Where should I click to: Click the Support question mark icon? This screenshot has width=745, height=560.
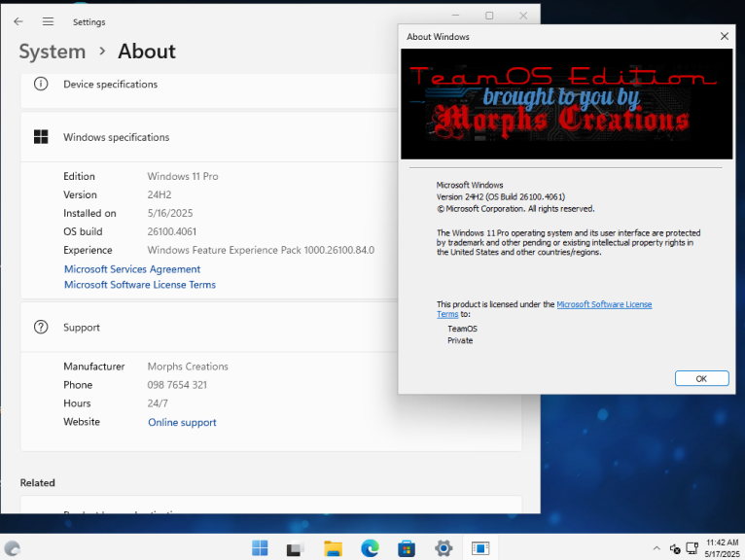[41, 327]
